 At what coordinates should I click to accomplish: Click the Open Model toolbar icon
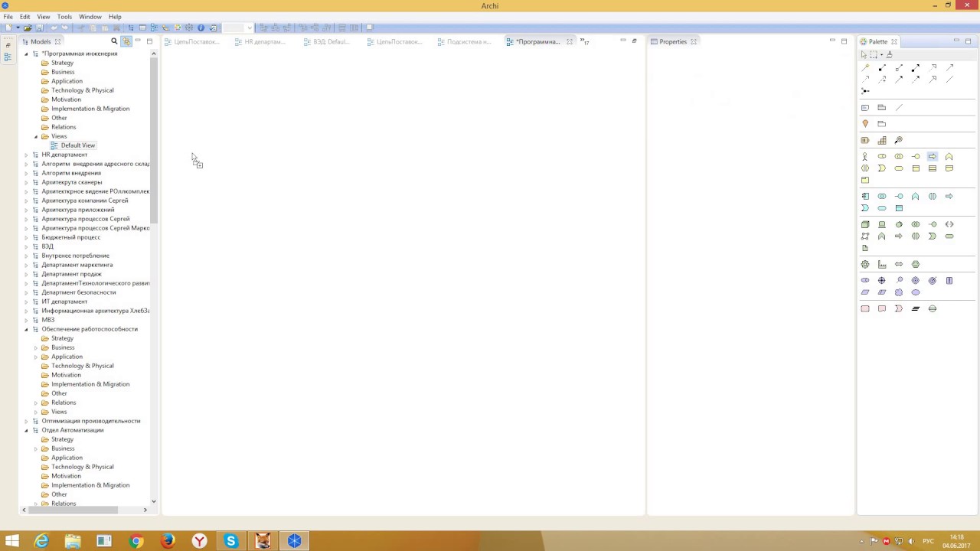(x=28, y=28)
